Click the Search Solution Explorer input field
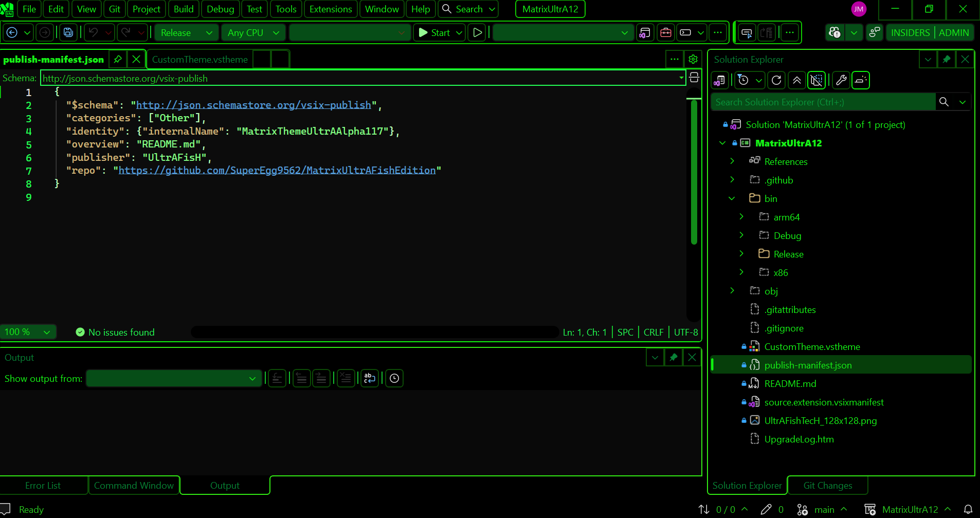Viewport: 980px width, 518px height. 823,102
